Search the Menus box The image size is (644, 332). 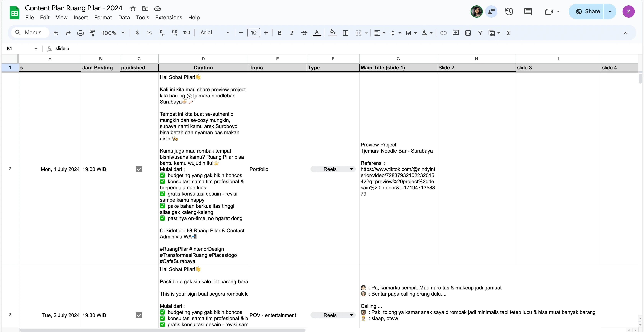coord(30,33)
